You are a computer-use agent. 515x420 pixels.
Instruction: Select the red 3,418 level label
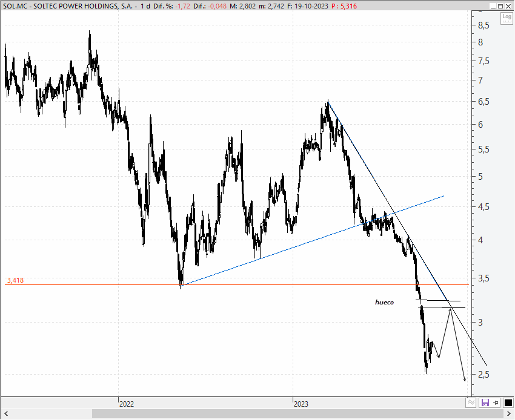click(x=15, y=280)
